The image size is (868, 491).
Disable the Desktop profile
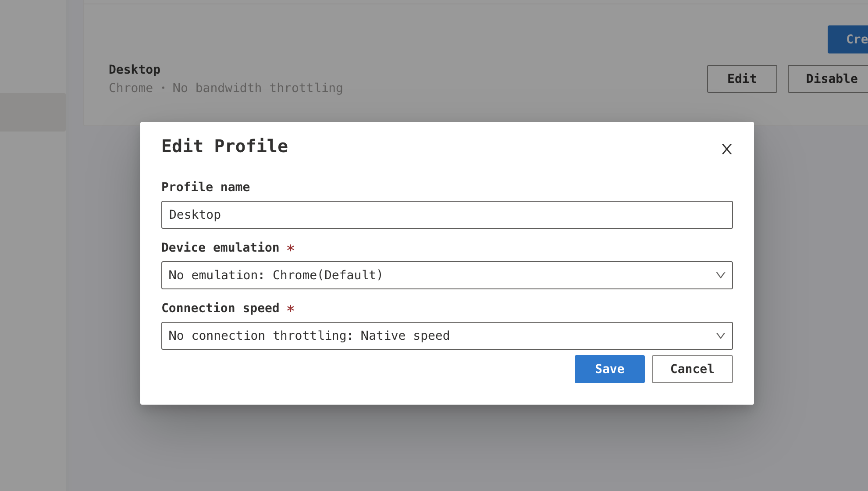pos(831,78)
